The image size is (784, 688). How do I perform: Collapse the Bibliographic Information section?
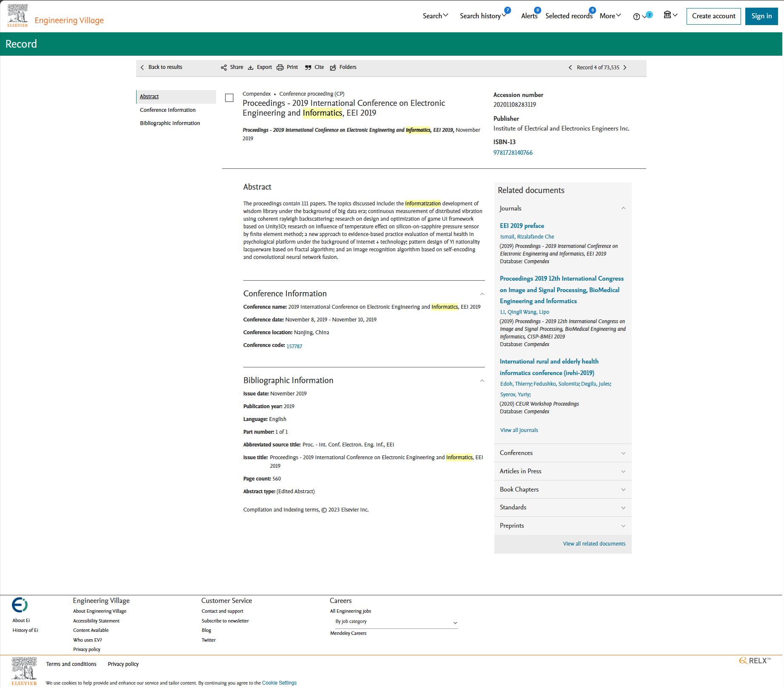point(482,381)
